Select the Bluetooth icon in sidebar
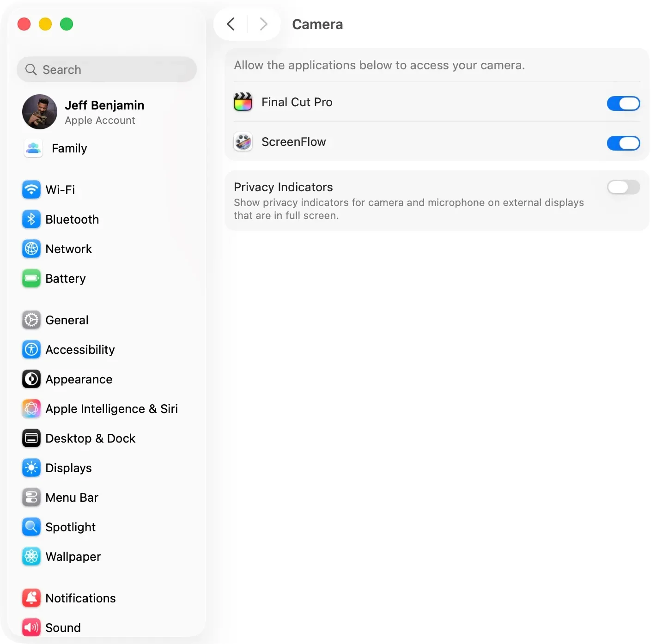Screen dimensions: 668x644 pos(31,219)
